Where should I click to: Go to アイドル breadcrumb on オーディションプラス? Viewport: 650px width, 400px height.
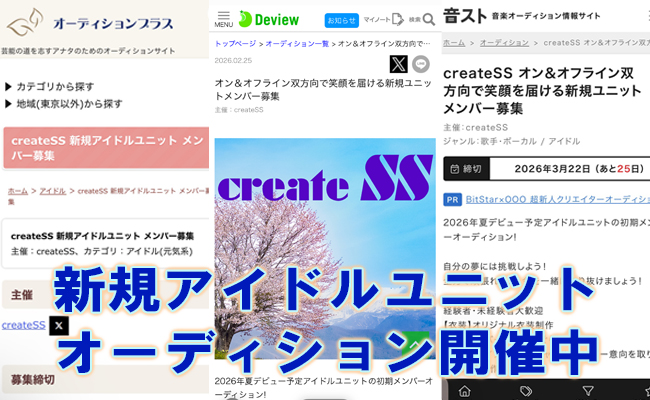52,190
